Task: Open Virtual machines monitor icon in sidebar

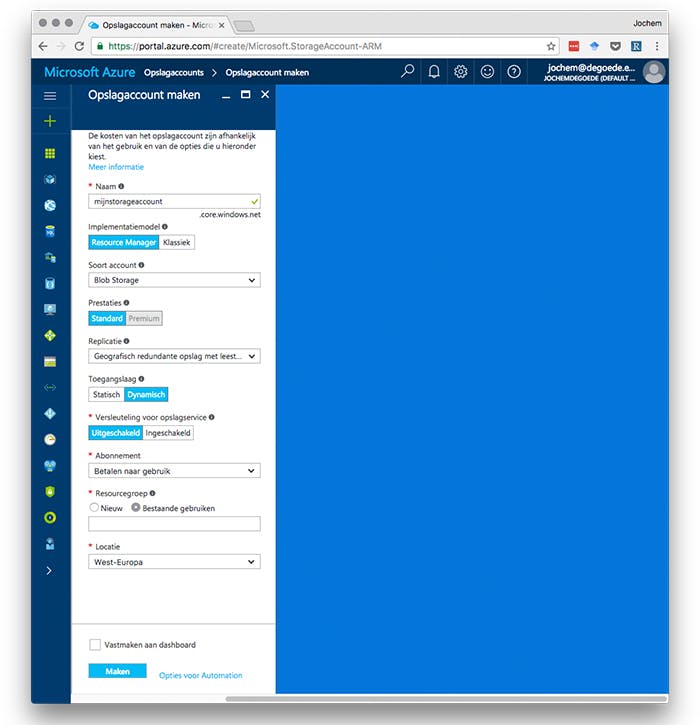Action: point(50,309)
